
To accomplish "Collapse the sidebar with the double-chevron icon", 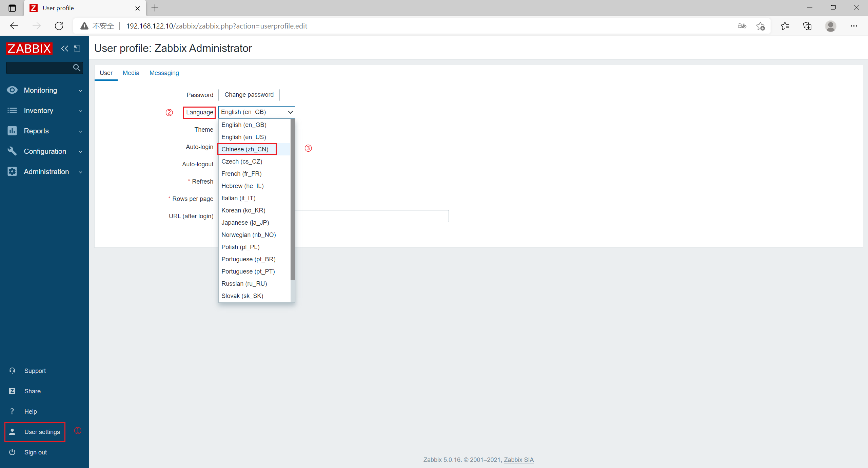I will click(64, 49).
